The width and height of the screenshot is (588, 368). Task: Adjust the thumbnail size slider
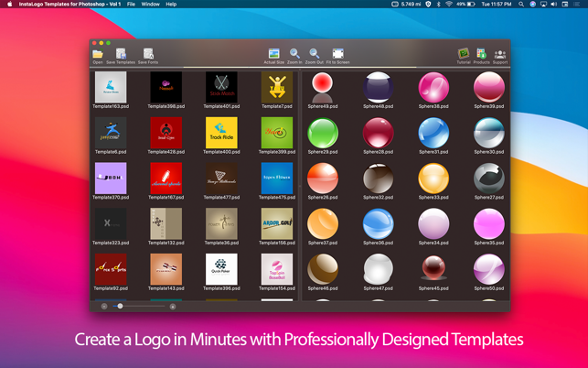[x=138, y=306]
